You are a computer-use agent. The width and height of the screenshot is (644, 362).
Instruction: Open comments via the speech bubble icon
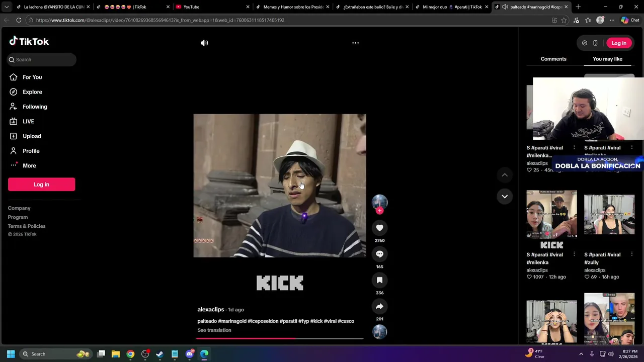click(x=379, y=254)
